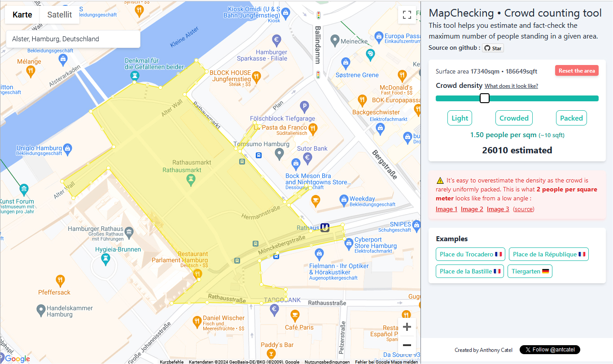Click the Café Paris coffee pin

tap(295, 316)
